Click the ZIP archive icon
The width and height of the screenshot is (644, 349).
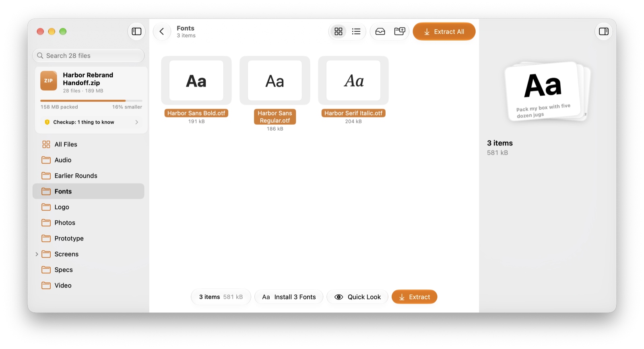48,80
